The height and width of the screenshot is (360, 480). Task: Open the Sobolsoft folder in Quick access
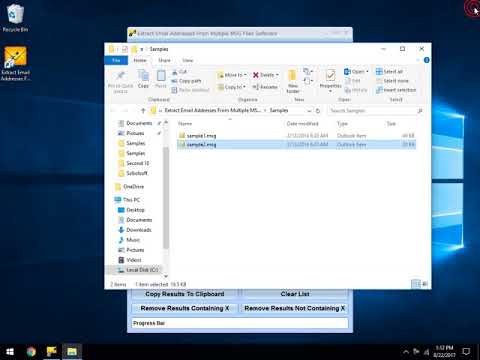133,173
